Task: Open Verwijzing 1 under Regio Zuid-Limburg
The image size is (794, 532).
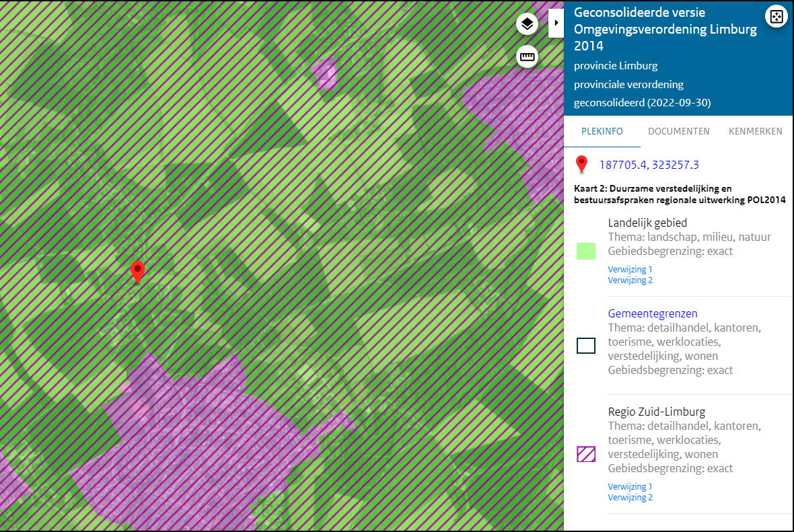Action: point(630,486)
